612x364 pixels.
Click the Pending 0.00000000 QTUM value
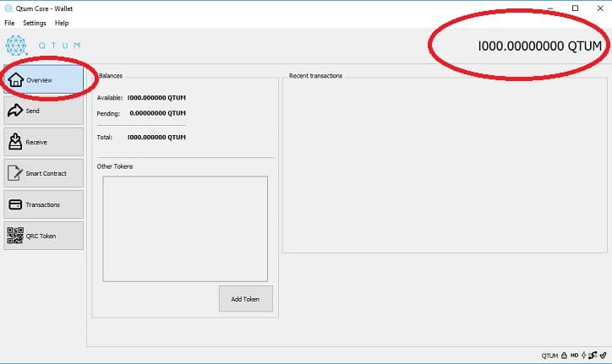tap(158, 113)
